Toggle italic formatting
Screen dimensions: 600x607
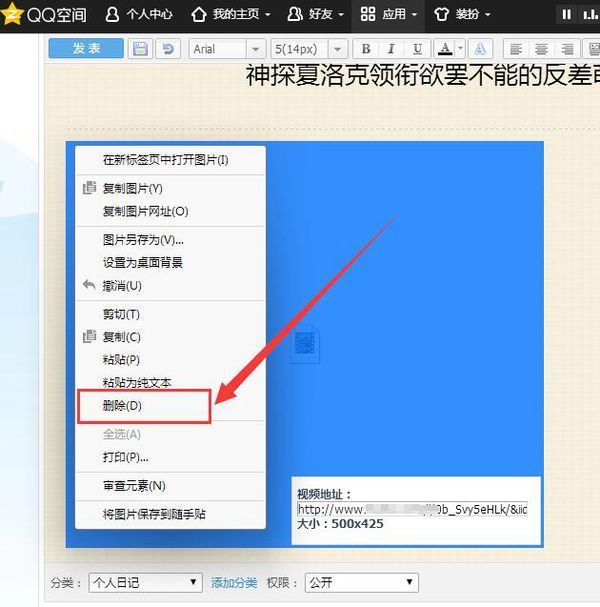click(391, 49)
